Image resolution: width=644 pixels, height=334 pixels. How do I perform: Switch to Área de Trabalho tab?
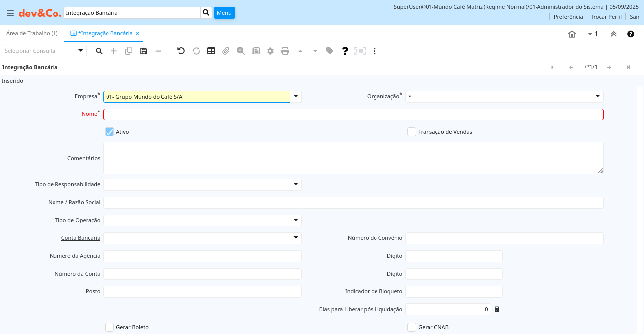coord(32,33)
